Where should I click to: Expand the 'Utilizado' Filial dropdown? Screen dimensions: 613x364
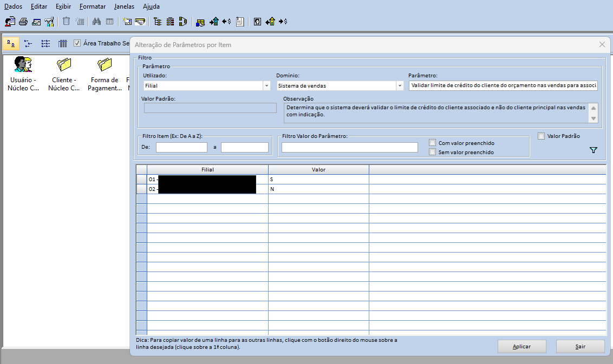(x=266, y=85)
